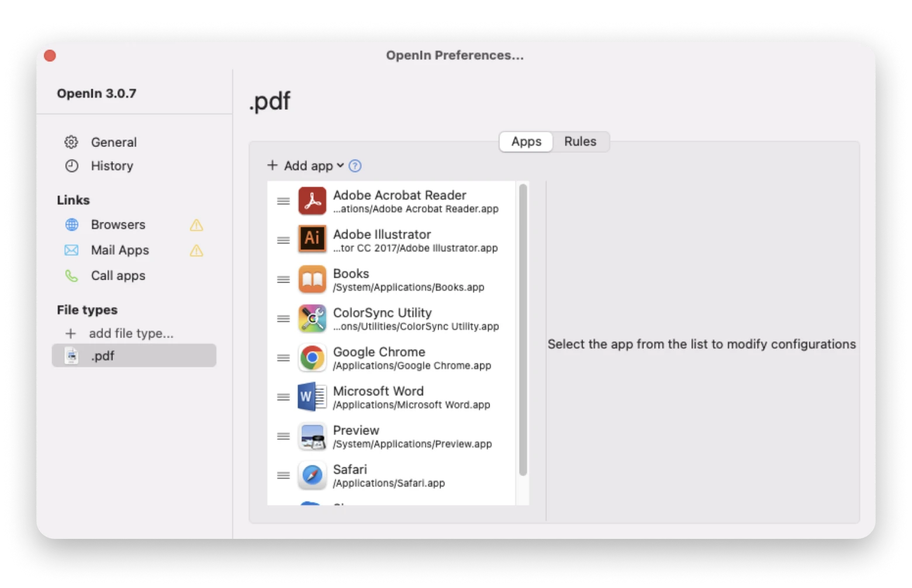
Task: Click the Safari compass icon
Action: (x=312, y=475)
